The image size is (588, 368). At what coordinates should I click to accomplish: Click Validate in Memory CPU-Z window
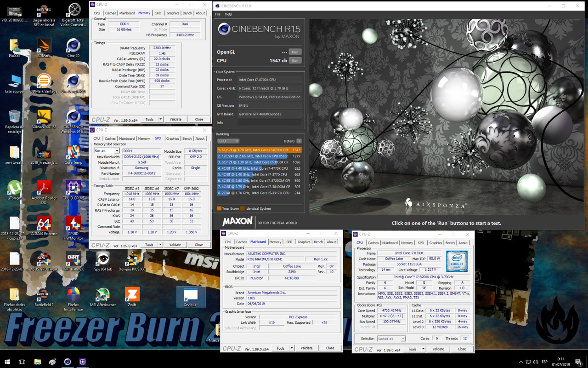pos(175,119)
